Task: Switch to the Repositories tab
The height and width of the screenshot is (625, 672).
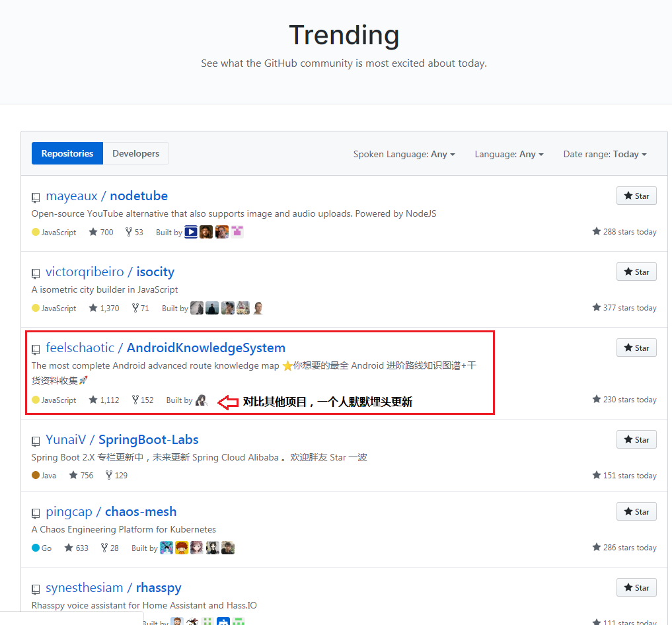Action: 67,153
